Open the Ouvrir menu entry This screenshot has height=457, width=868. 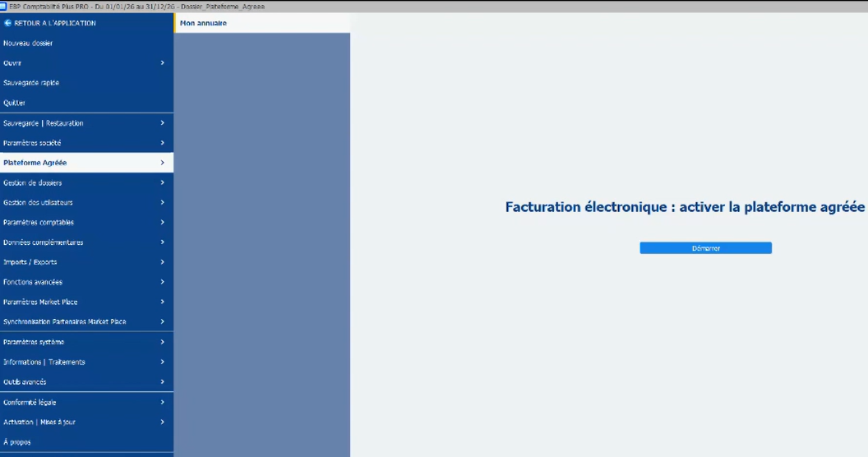pyautogui.click(x=86, y=63)
